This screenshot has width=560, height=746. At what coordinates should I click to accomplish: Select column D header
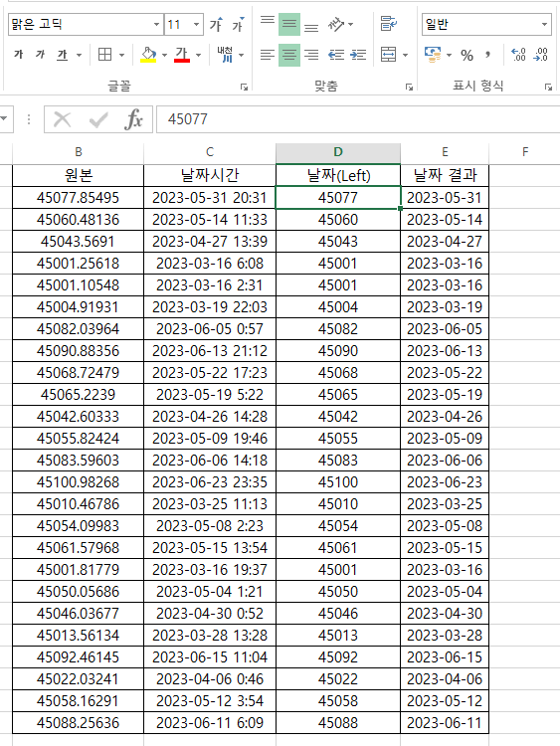coord(338,152)
